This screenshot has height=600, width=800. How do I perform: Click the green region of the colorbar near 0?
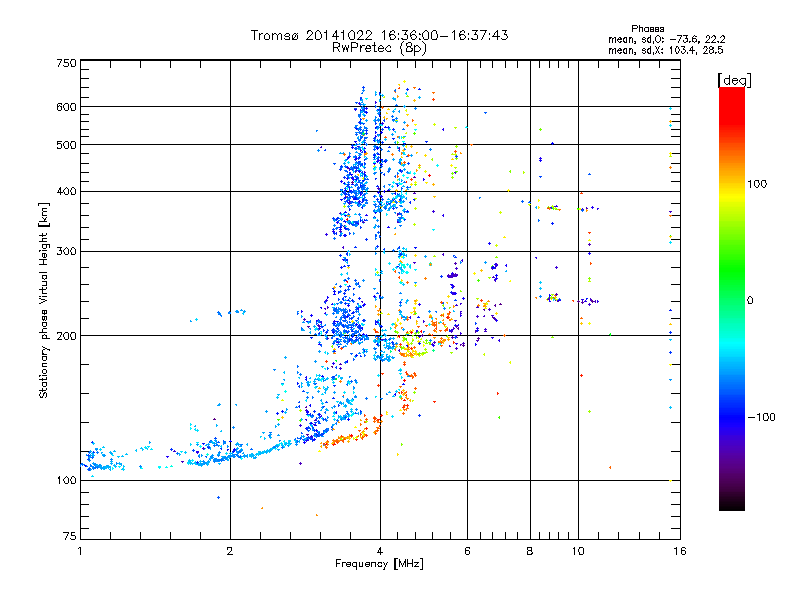732,276
